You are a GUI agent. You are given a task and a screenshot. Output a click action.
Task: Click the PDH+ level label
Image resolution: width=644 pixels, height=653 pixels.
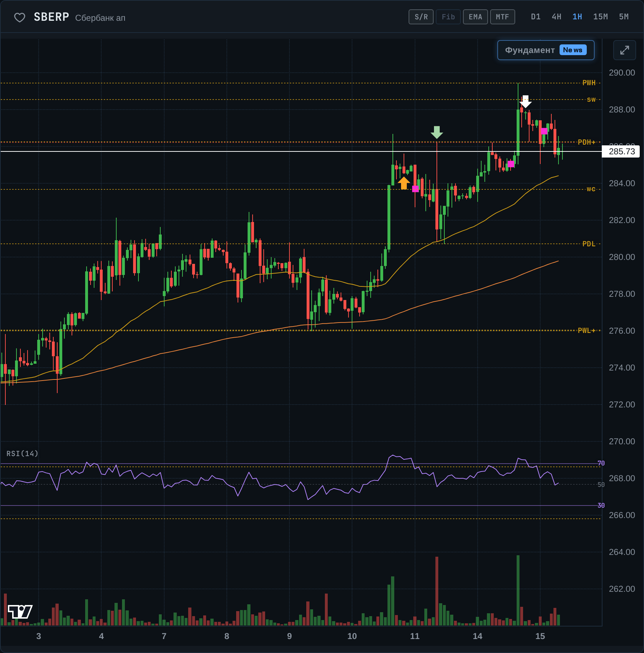pos(587,142)
